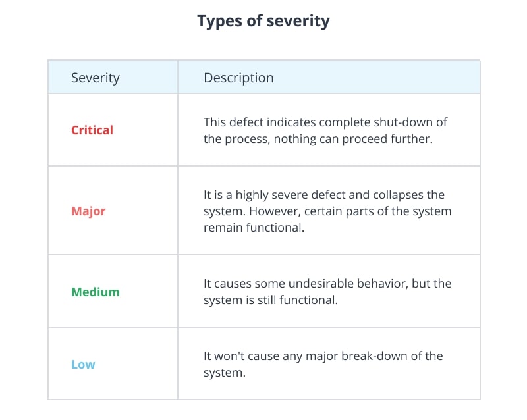The image size is (527, 420).
Task: Click the text "system is still functional."
Action: click(270, 300)
